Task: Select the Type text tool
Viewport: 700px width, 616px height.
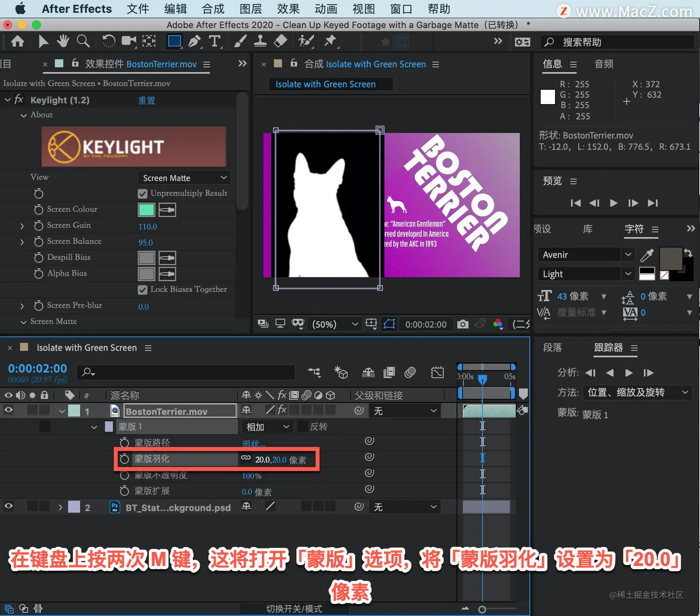Action: (215, 42)
